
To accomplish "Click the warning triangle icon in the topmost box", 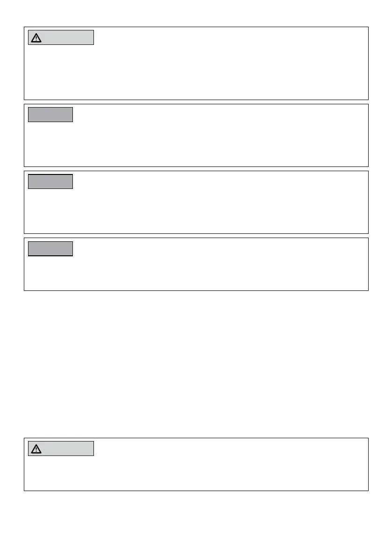I will (x=36, y=37).
